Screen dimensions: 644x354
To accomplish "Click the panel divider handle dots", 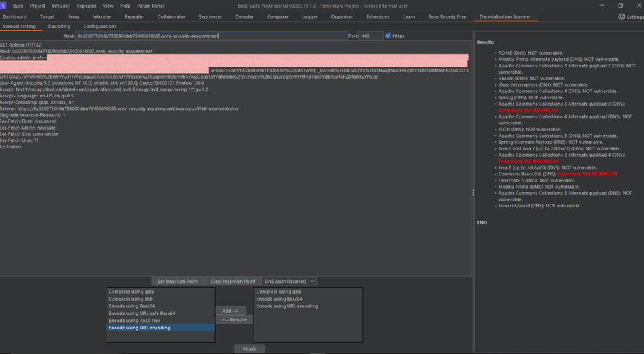I will tap(473, 192).
